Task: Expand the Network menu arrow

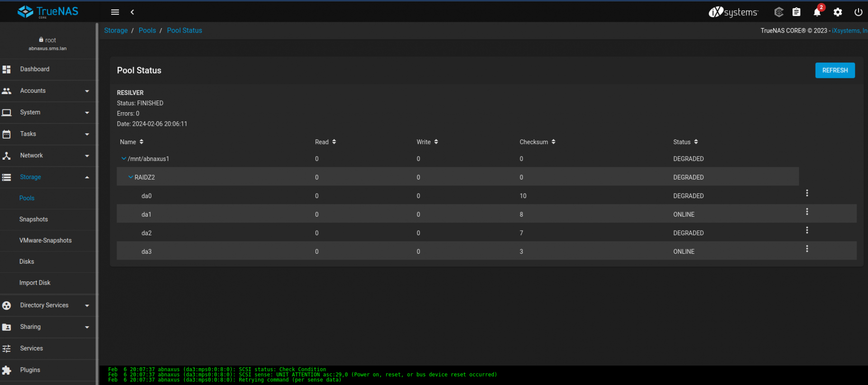Action: (x=87, y=156)
